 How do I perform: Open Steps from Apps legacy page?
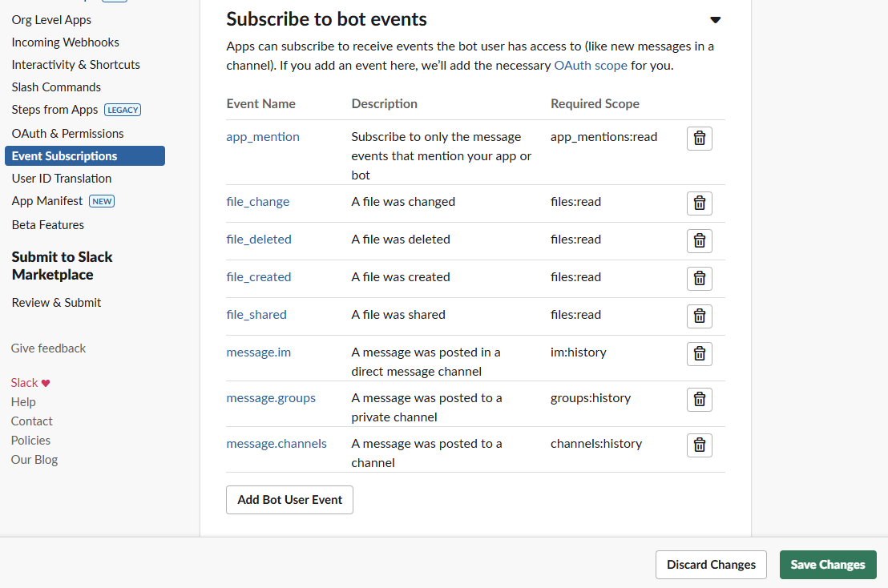[x=55, y=110]
